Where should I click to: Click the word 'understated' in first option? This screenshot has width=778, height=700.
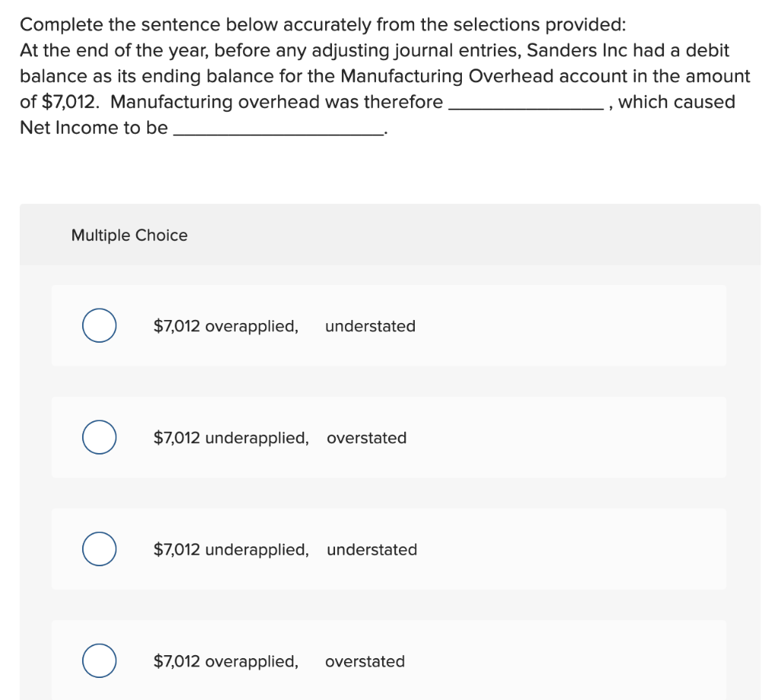[370, 326]
